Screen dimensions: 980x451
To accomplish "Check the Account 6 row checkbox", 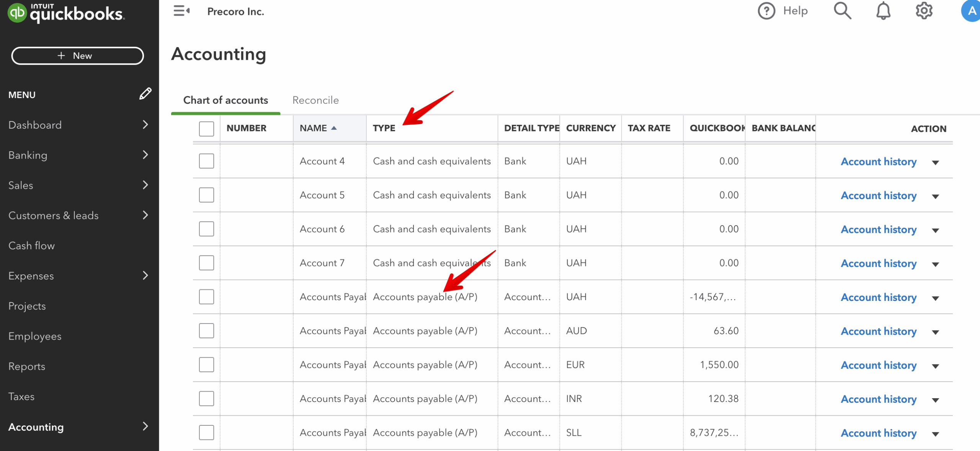I will (x=206, y=229).
